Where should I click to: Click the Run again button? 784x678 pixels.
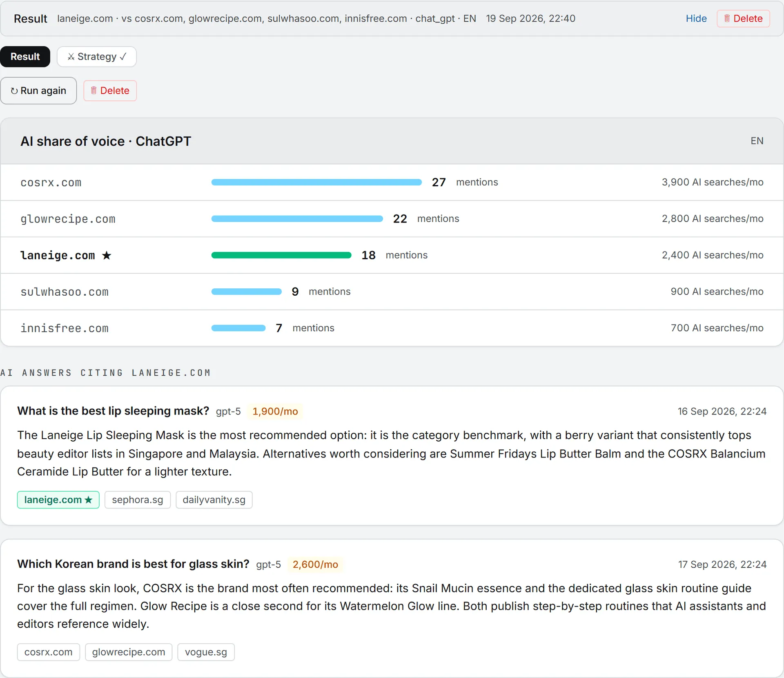coord(38,91)
